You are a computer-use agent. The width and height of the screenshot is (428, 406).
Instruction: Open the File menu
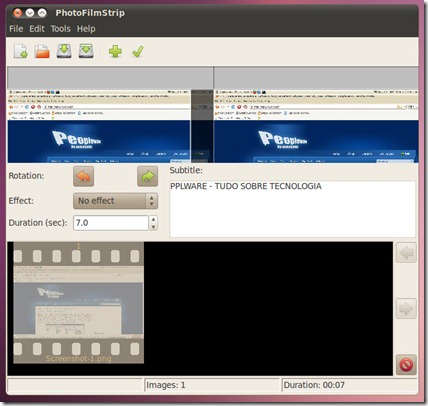16,29
